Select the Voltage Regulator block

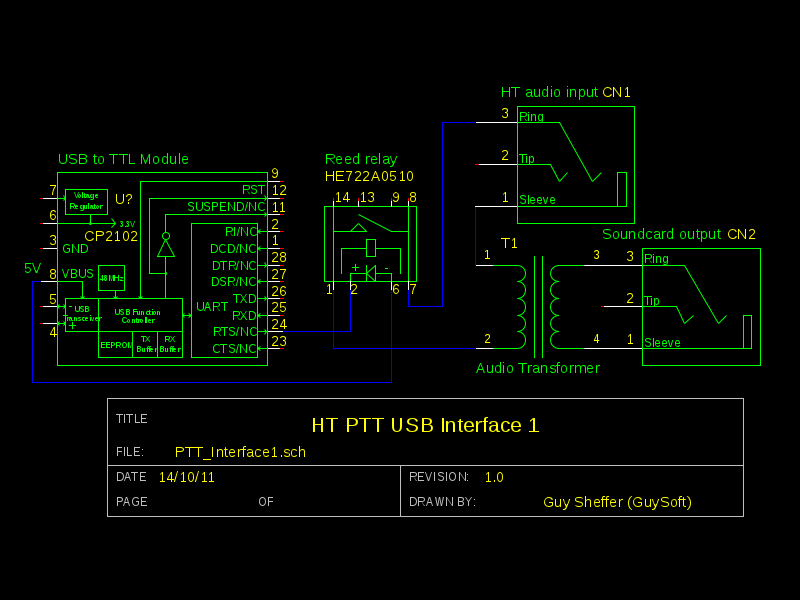(x=86, y=202)
